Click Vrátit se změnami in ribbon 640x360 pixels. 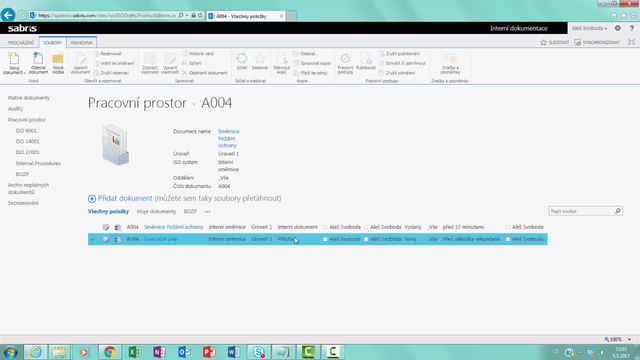pos(114,63)
